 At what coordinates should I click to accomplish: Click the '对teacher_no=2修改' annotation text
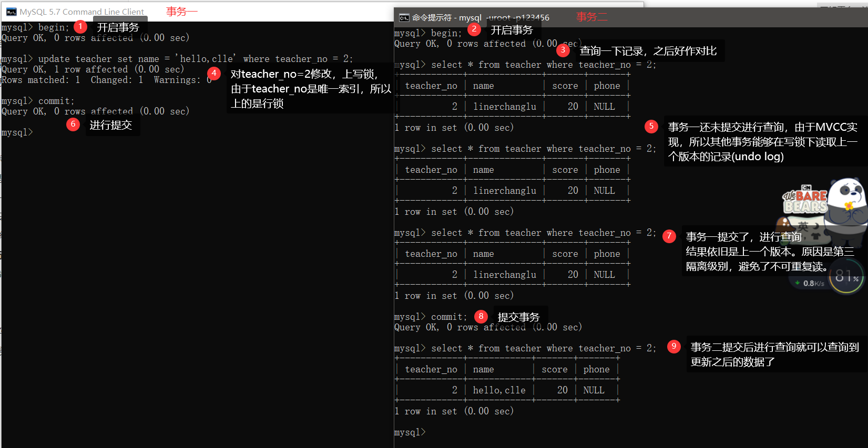point(311,89)
